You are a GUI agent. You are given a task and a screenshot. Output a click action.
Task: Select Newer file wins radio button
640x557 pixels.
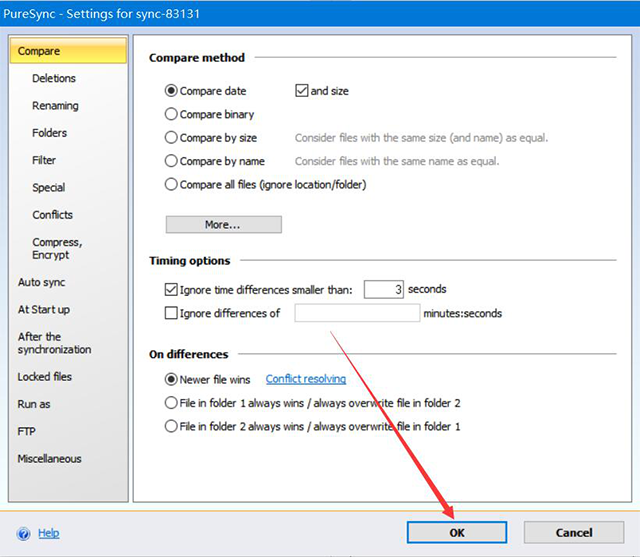click(171, 379)
